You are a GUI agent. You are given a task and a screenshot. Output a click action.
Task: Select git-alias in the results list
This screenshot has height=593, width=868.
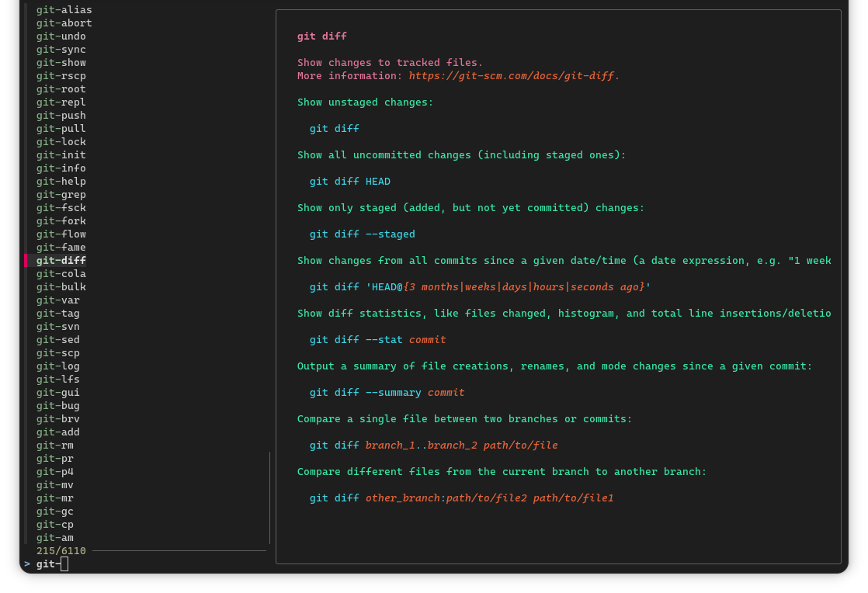coord(64,10)
